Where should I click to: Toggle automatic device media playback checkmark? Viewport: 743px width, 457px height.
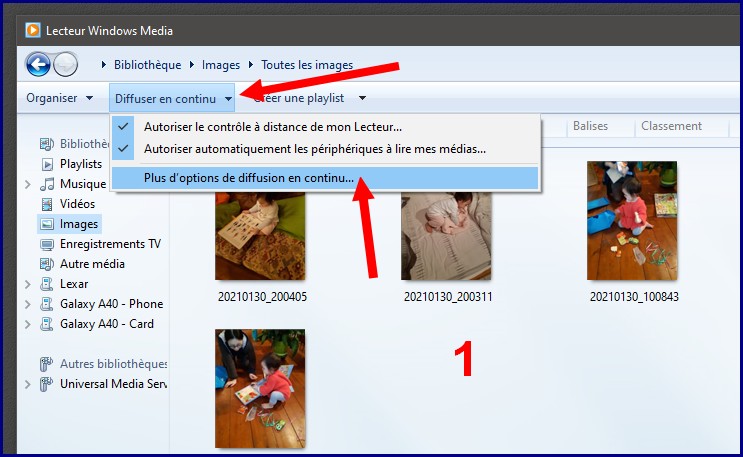coord(123,149)
